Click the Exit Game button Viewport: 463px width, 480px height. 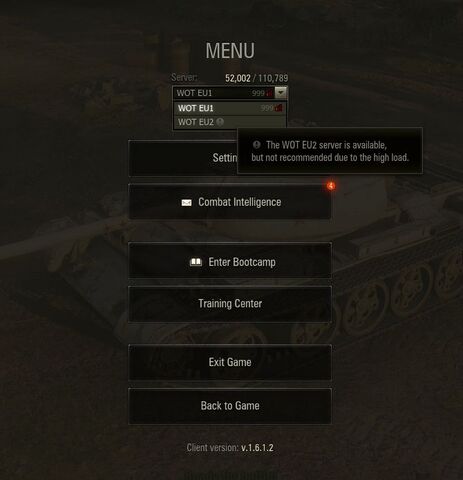(x=230, y=362)
